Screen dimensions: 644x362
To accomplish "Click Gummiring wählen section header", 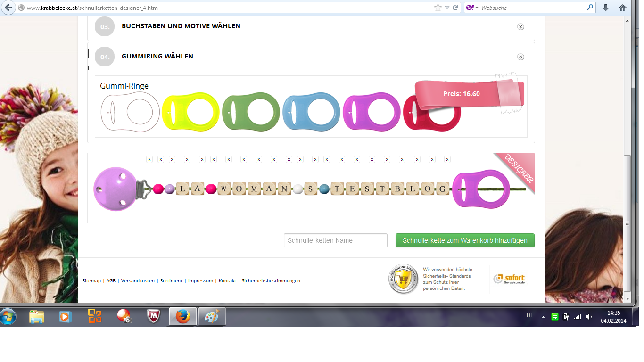I will click(311, 57).
